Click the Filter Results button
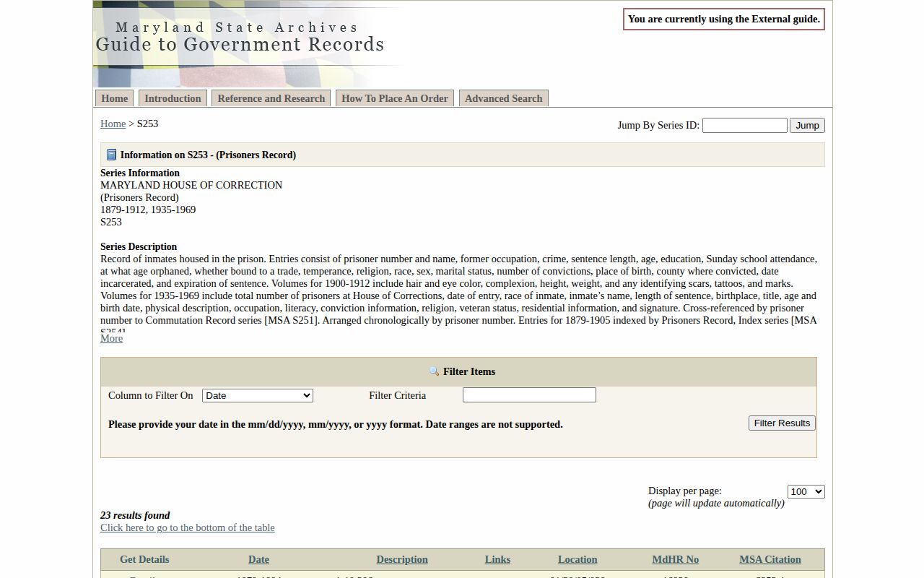 pos(782,423)
